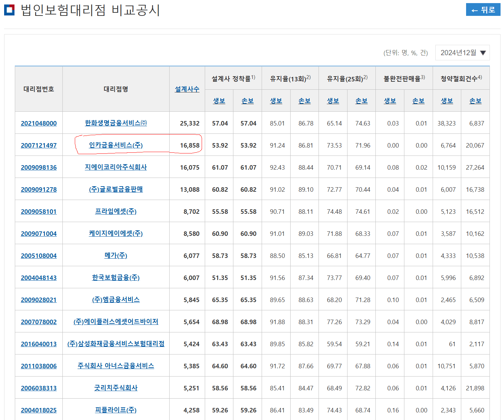Sort by 손보 under 유지율(13회)
The image size is (504, 420).
click(x=304, y=101)
